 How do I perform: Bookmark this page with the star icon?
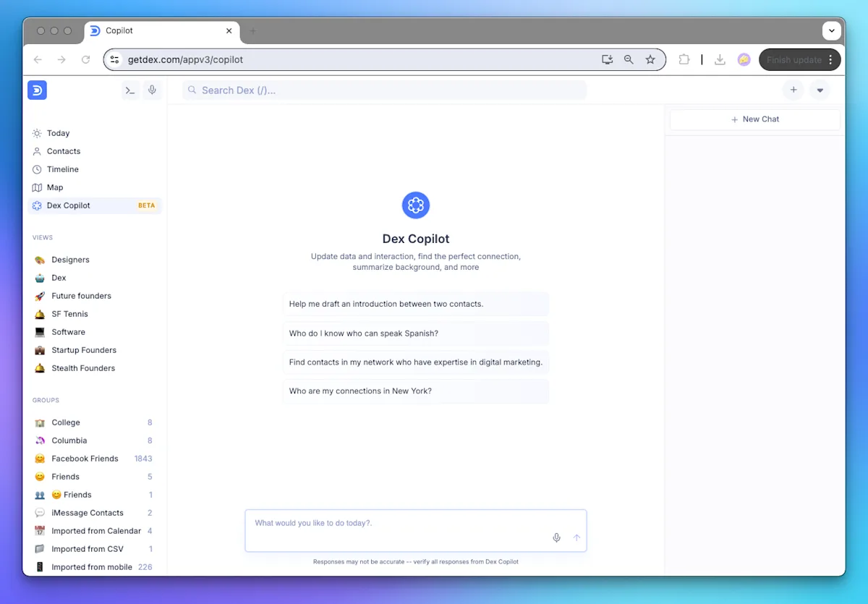pyautogui.click(x=650, y=60)
